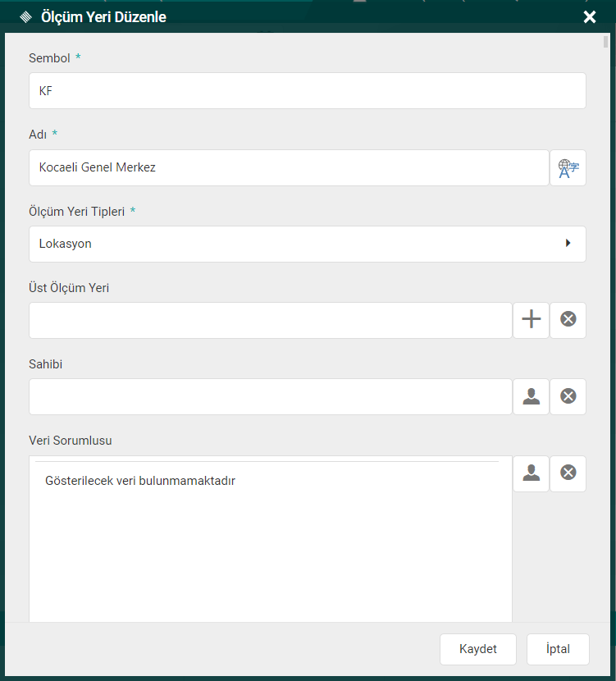Clear the Sahibi field with X icon
Image resolution: width=616 pixels, height=681 pixels.
(568, 396)
